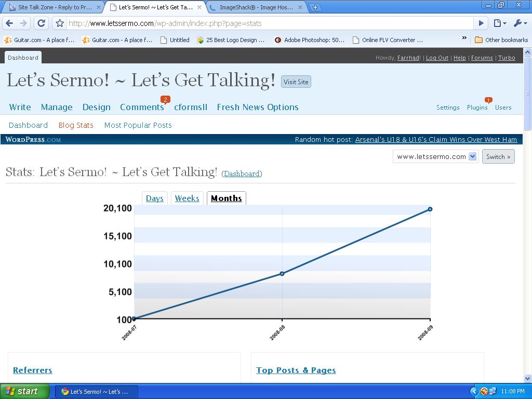Expand hidden system tray icons arrow
Screen dimensions: 532x399
[x=474, y=392]
